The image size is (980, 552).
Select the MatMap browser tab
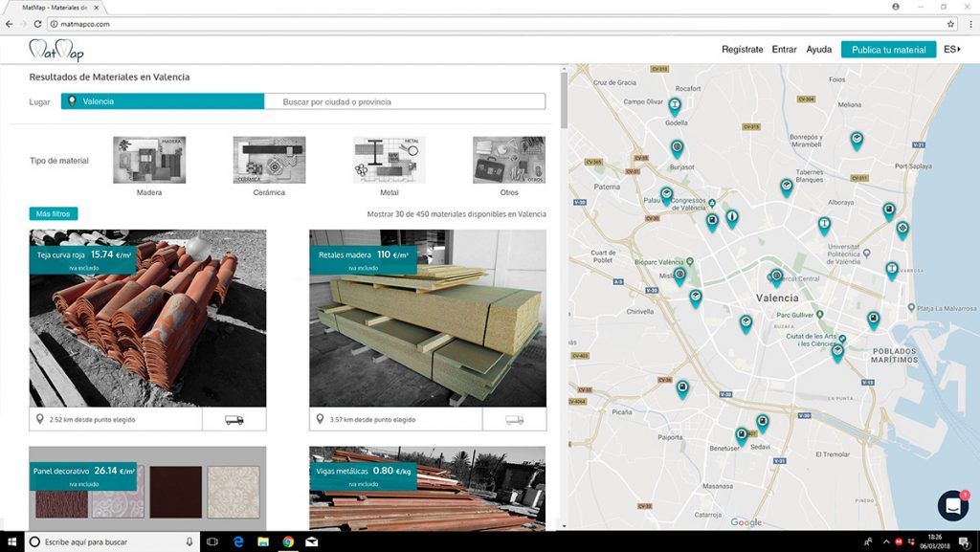55,8
